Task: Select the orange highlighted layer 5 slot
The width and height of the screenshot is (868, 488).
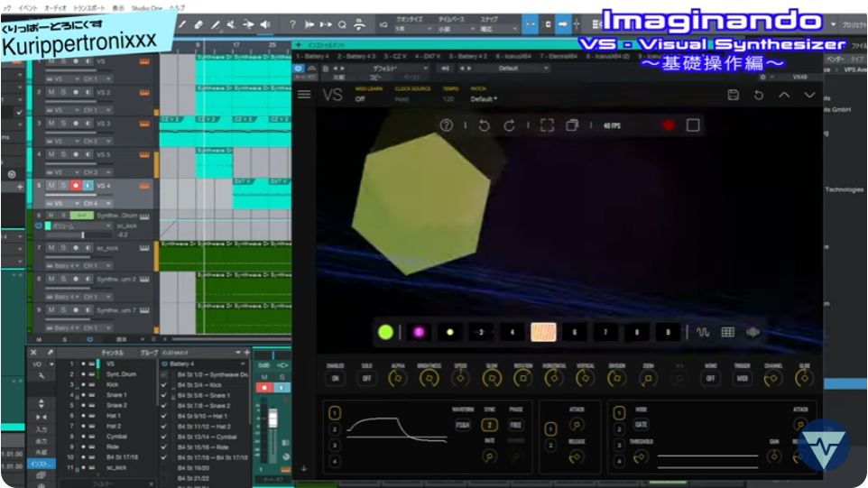Action: tap(543, 332)
